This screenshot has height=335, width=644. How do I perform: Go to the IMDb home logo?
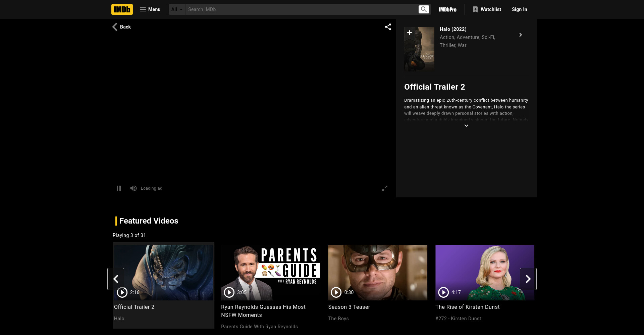(122, 9)
